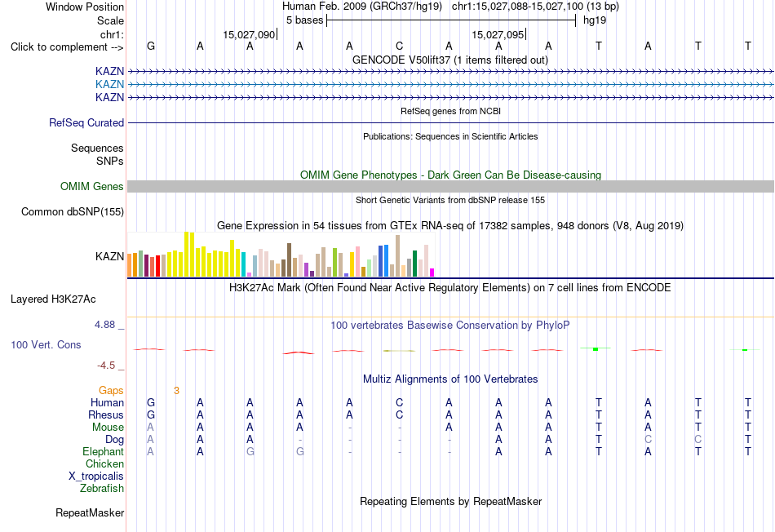Select the "X_tropicalis" alignment row label
Image resolution: width=775 pixels, height=532 pixels.
point(96,477)
